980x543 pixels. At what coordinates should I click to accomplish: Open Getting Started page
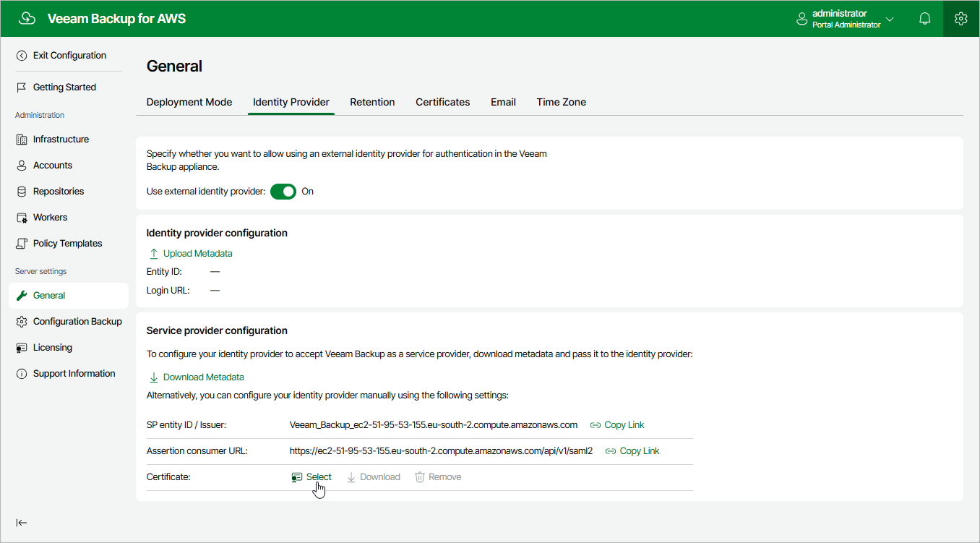(x=64, y=87)
